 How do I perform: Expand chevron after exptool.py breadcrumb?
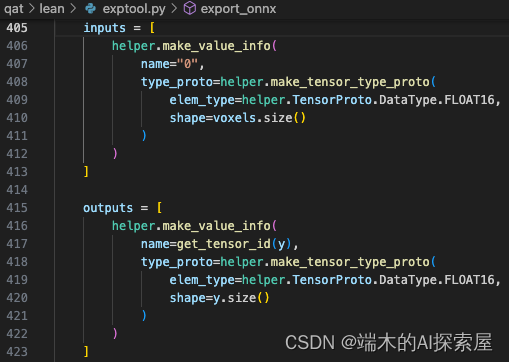pos(174,8)
